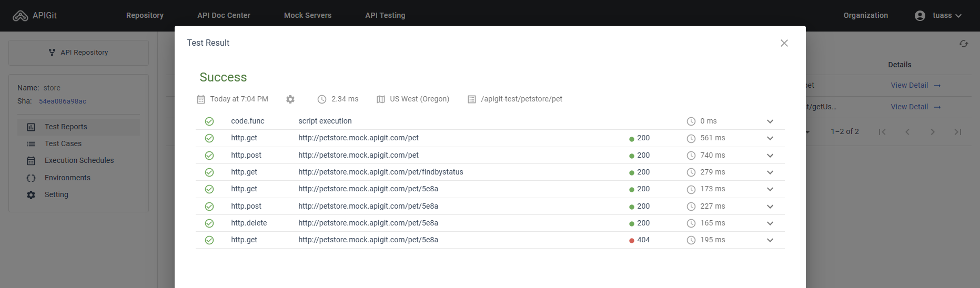The width and height of the screenshot is (980, 288).
Task: Expand the 227 ms http.post row
Action: (x=770, y=207)
